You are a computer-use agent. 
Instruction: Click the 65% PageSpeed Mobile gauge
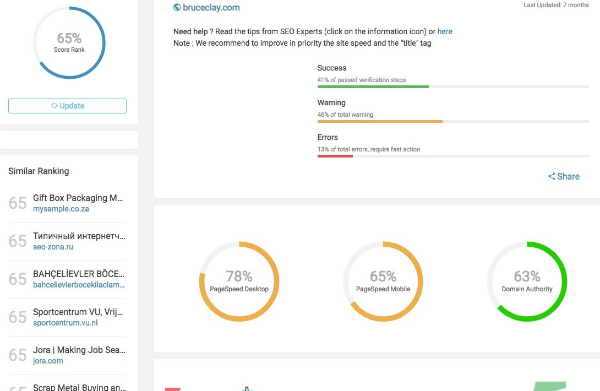pos(383,281)
